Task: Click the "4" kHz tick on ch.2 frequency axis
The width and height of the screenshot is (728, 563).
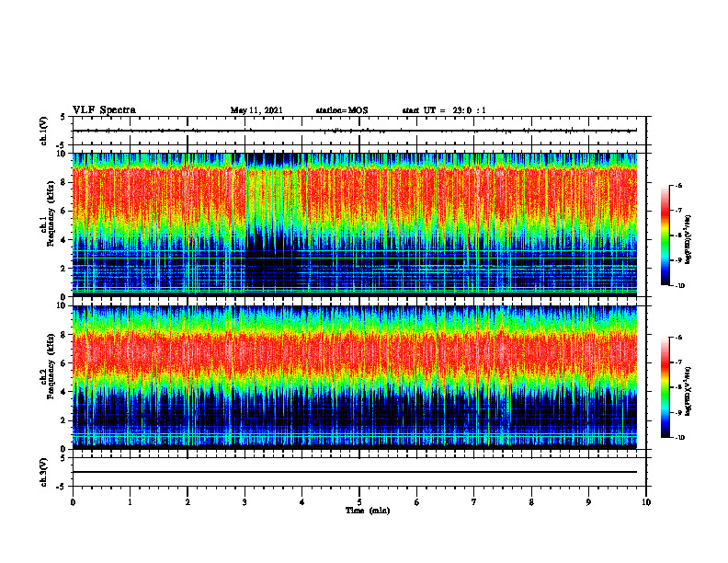Action: tap(63, 392)
